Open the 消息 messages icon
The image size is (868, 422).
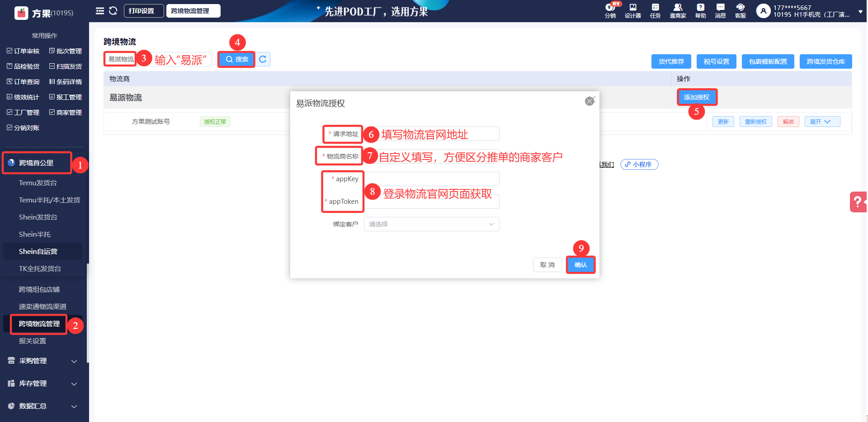click(x=720, y=10)
